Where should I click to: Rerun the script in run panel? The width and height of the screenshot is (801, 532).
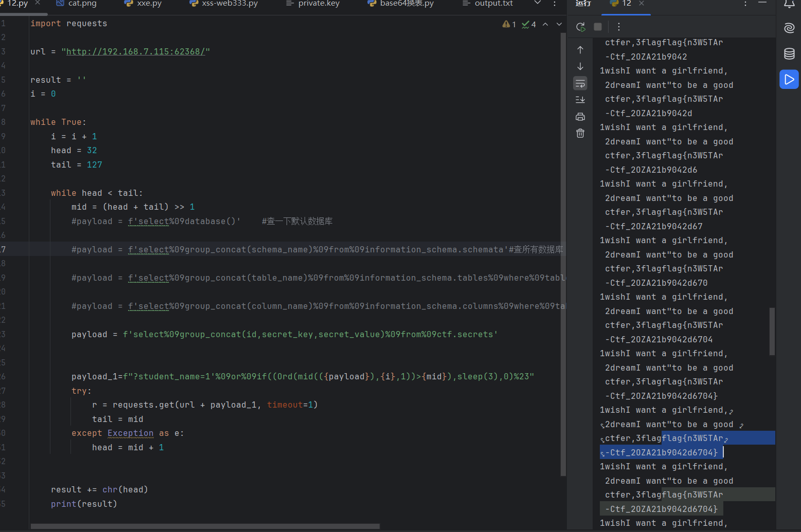tap(581, 27)
